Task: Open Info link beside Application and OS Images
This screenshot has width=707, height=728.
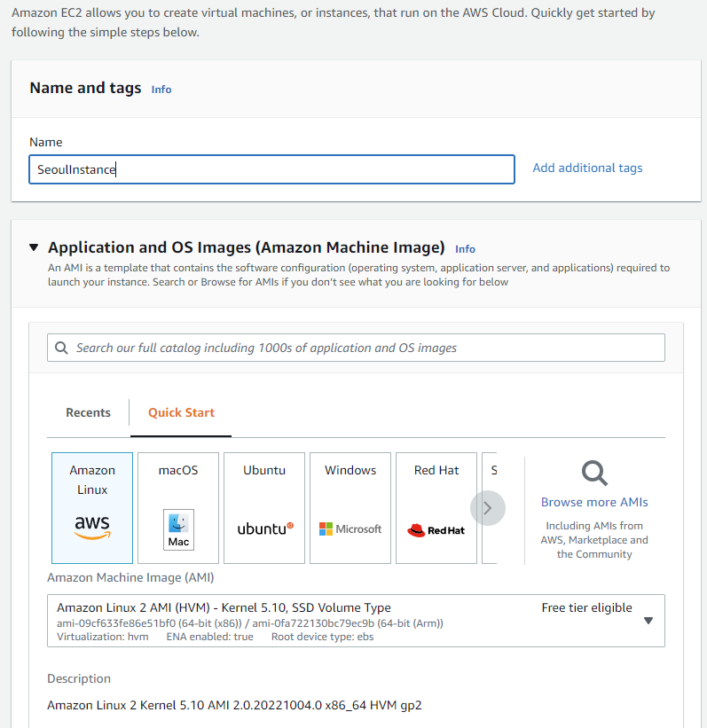Action: pyautogui.click(x=465, y=249)
